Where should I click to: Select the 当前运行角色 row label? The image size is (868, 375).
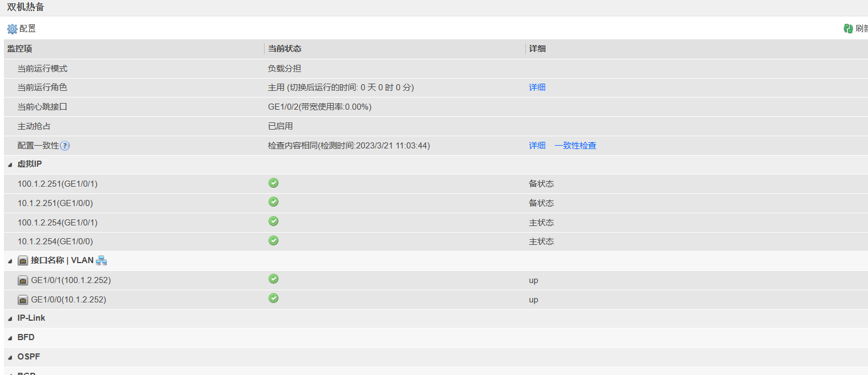tap(42, 88)
